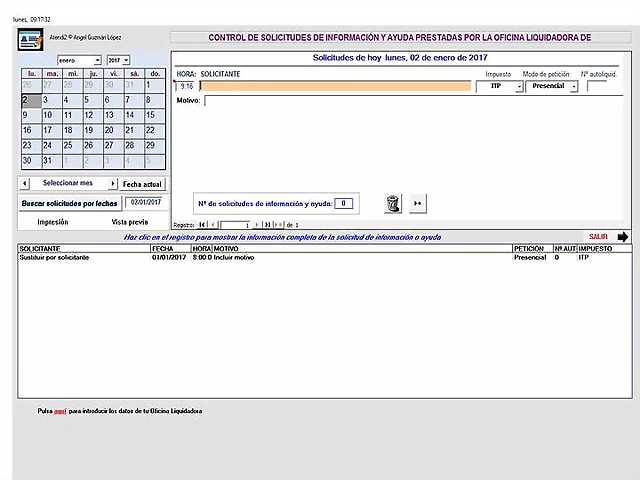Jump to last record in Registro navigator
The image size is (640, 480).
(x=267, y=224)
